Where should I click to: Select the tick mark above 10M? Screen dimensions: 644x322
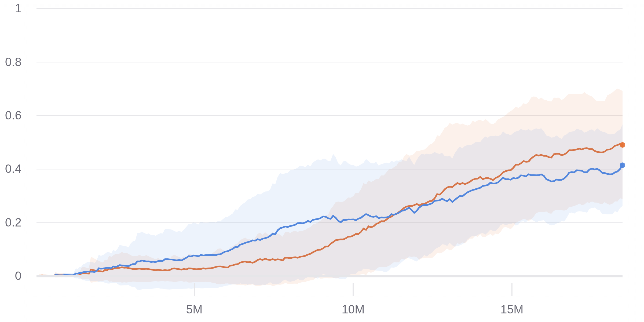click(353, 290)
